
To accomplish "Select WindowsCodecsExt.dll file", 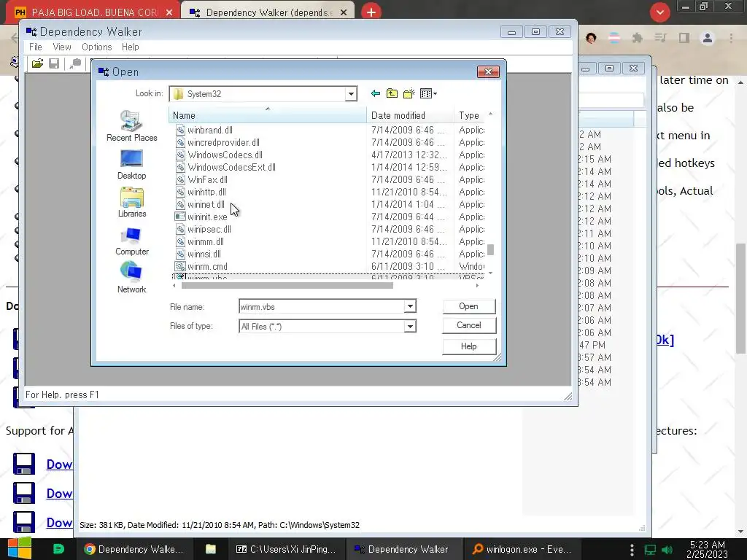I will 231,167.
